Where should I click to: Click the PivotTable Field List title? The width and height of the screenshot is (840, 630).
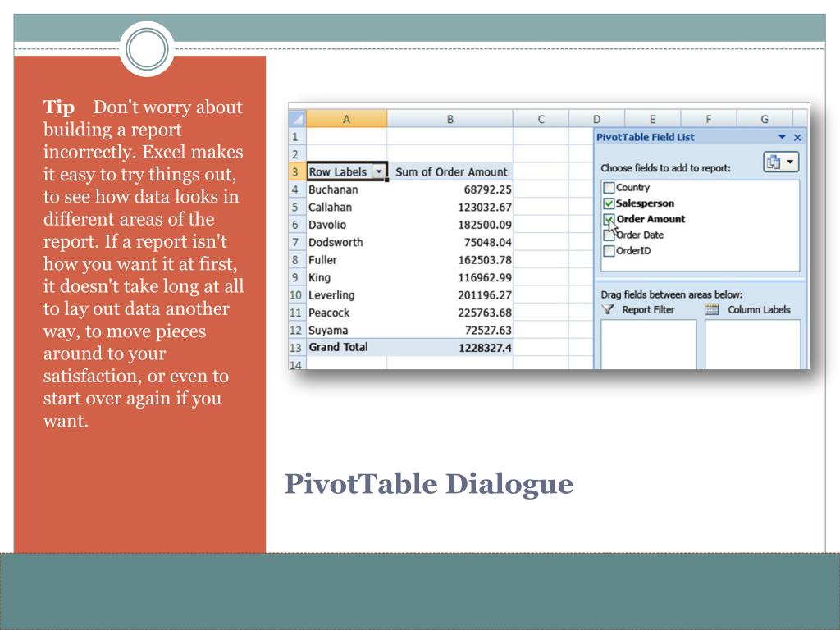[x=645, y=137]
